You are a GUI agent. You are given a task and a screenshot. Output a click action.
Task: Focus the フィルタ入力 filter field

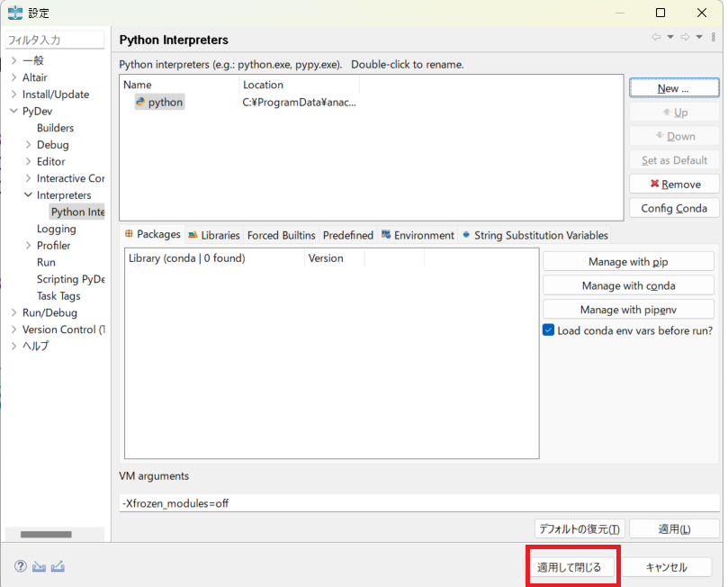coord(55,40)
